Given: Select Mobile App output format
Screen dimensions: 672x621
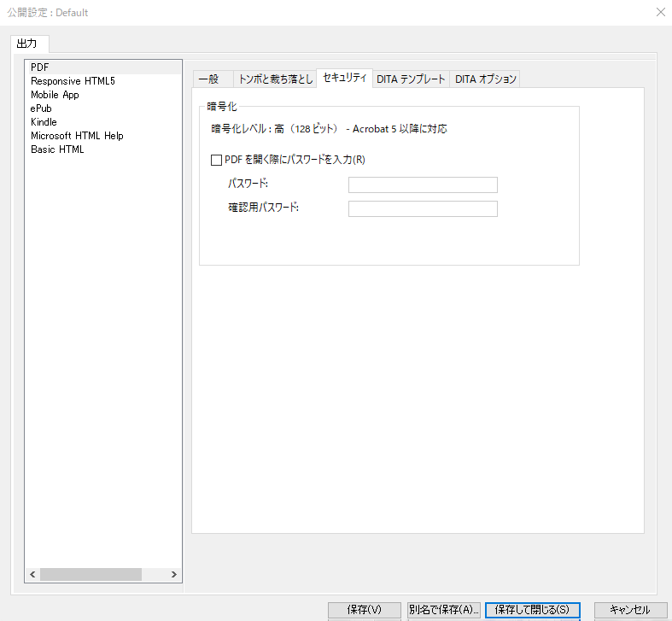Looking at the screenshot, I should pyautogui.click(x=55, y=95).
